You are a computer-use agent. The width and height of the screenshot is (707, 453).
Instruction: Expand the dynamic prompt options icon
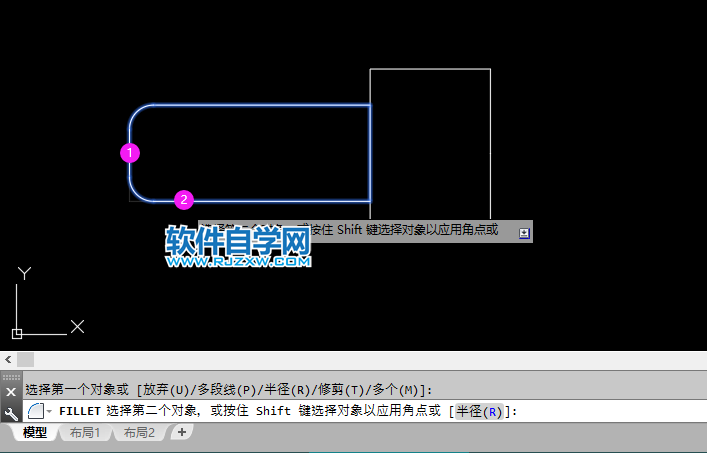(523, 233)
